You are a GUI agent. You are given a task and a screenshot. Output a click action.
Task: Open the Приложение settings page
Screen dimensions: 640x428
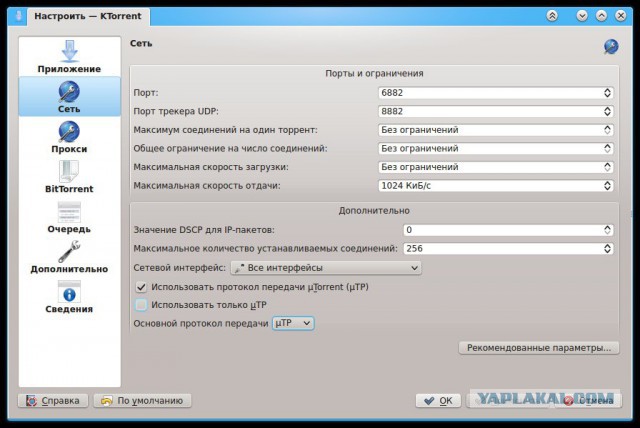click(69, 57)
